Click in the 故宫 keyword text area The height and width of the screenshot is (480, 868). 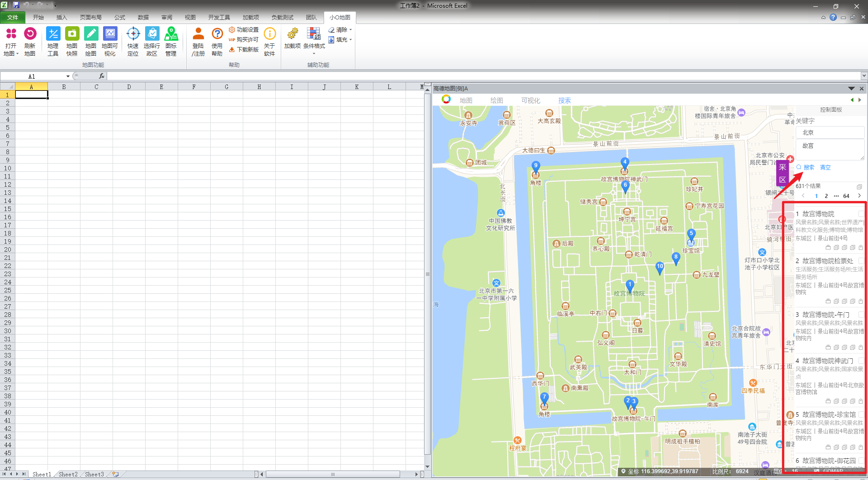[x=830, y=150]
